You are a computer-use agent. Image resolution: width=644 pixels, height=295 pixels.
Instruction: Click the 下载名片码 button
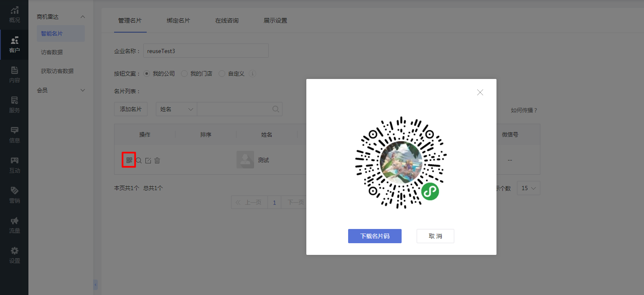point(375,236)
